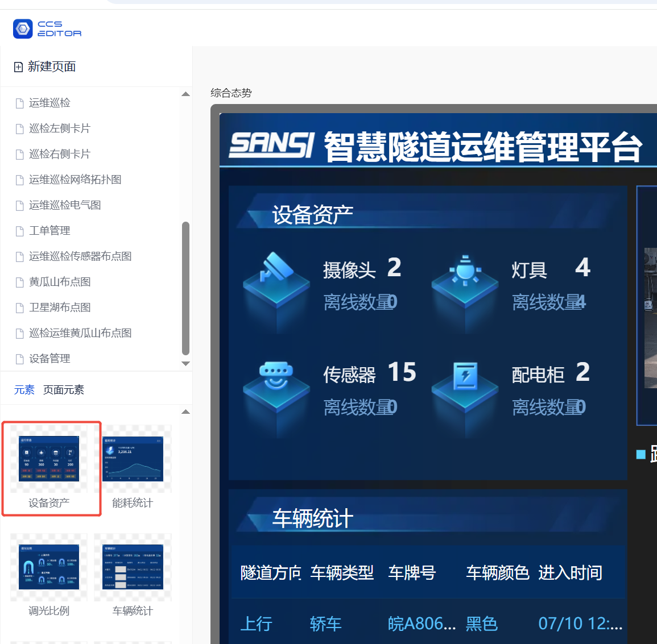Click page icon next to 运维巡检网络拓扑图

20,180
